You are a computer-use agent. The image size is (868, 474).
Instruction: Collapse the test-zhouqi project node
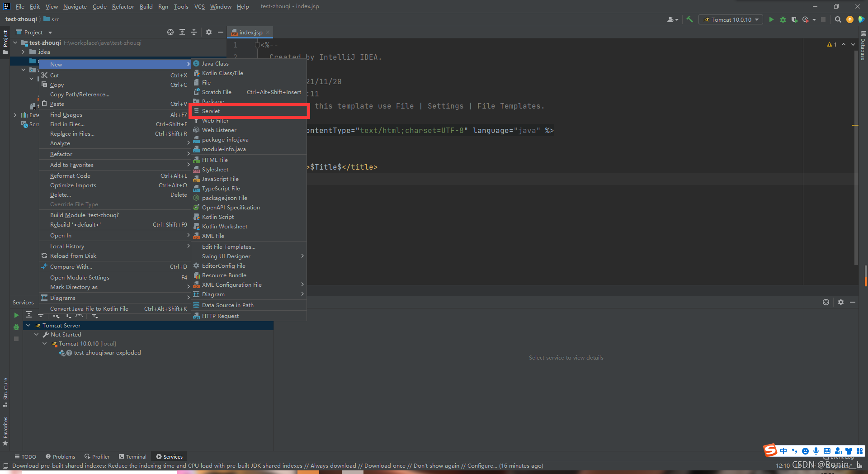click(x=15, y=43)
